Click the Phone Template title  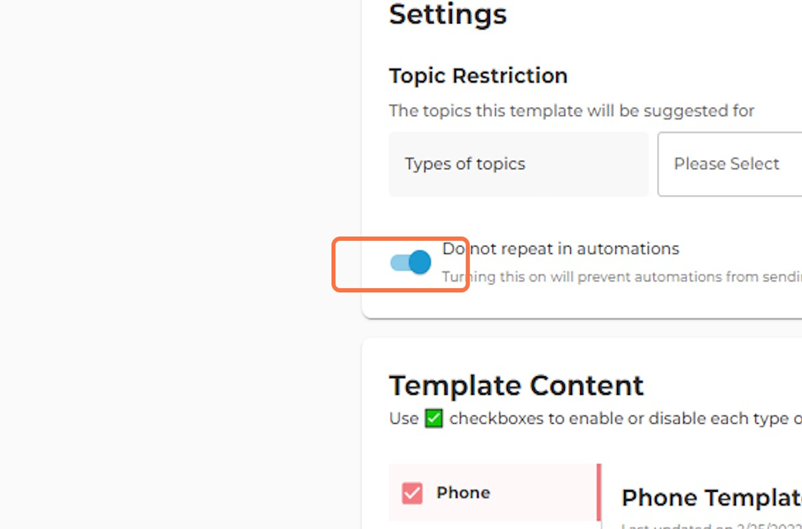[711, 497]
